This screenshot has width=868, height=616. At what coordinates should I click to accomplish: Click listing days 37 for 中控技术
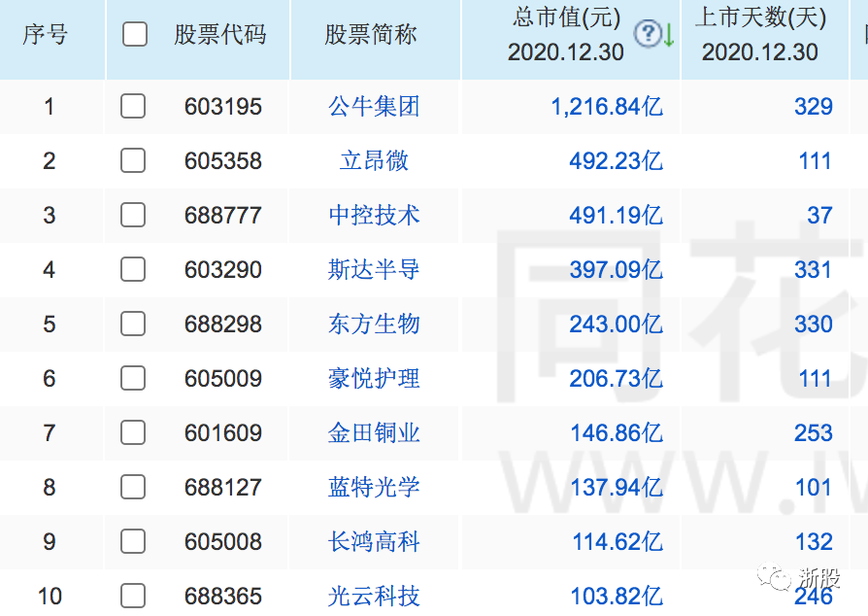coord(819,215)
